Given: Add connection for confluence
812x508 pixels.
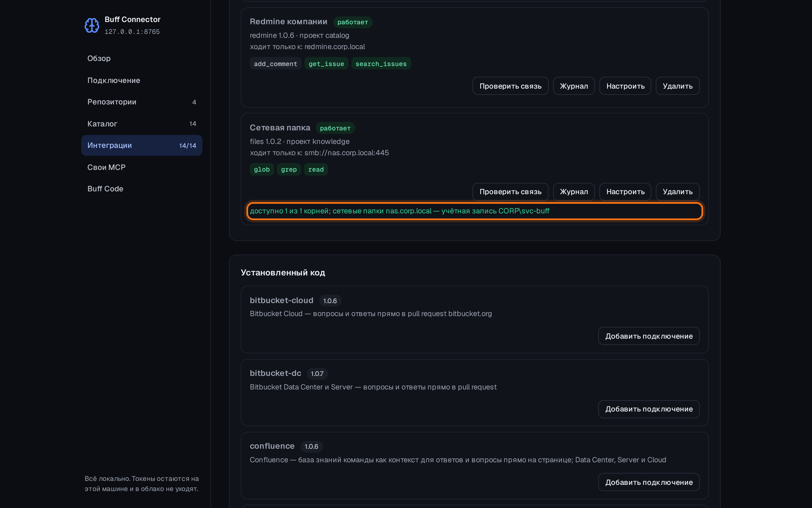Looking at the screenshot, I should point(648,482).
